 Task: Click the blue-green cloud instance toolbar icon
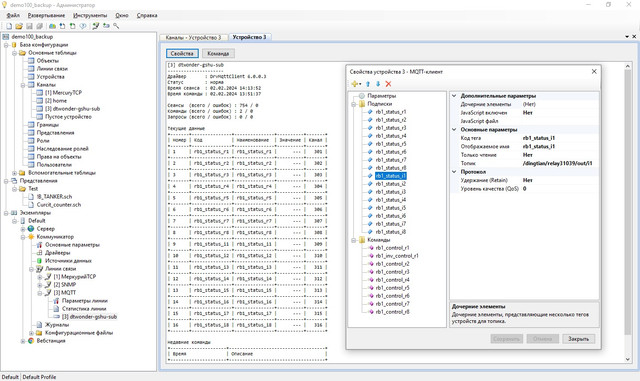[x=52, y=26]
